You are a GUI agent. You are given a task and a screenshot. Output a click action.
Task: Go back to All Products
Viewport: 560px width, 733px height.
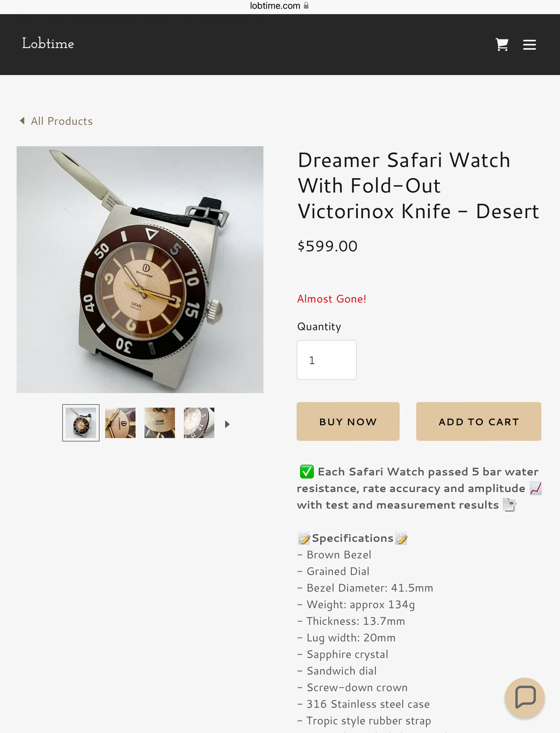coord(62,121)
